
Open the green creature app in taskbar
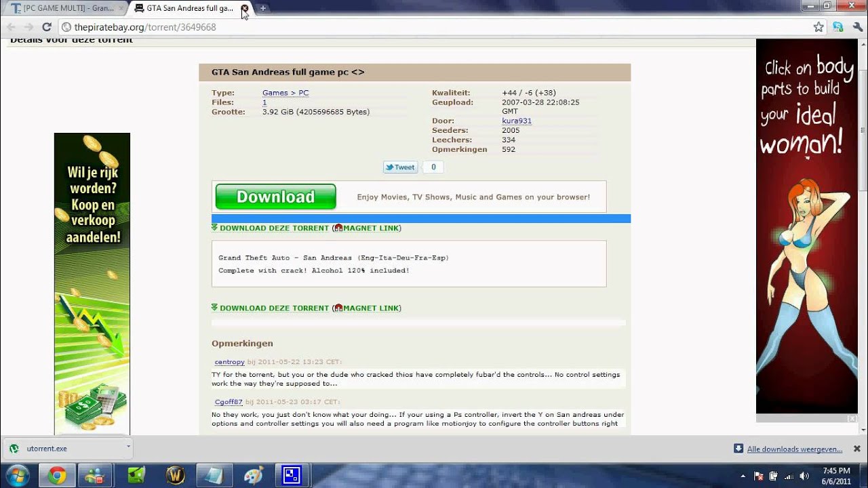click(x=136, y=476)
